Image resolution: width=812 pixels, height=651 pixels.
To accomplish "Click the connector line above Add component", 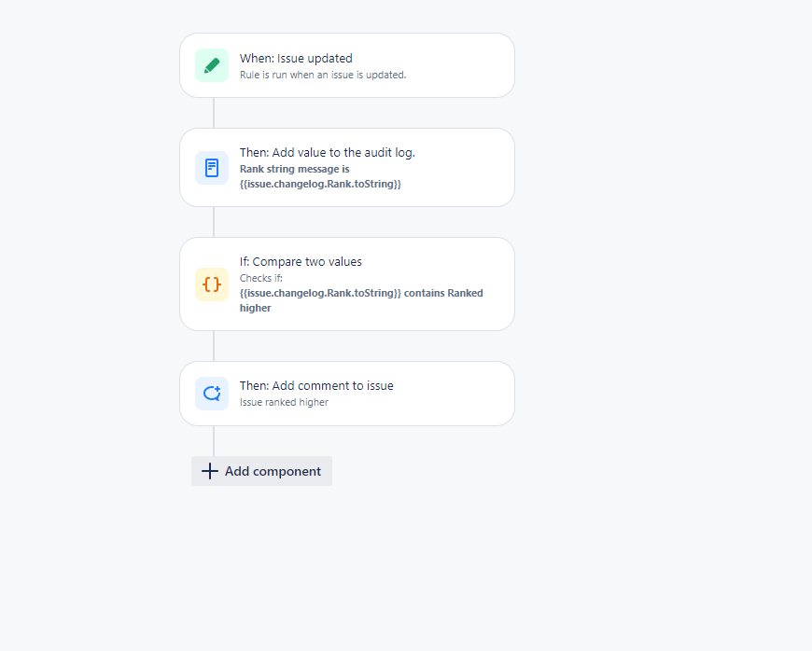I will pos(214,441).
